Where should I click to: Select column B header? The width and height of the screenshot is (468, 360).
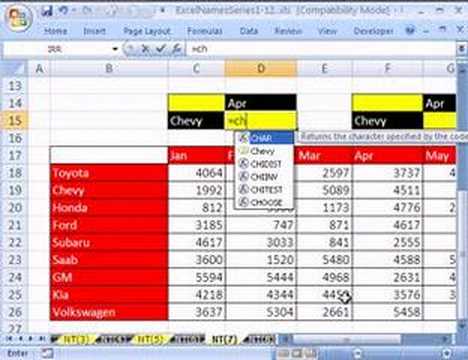pos(109,69)
